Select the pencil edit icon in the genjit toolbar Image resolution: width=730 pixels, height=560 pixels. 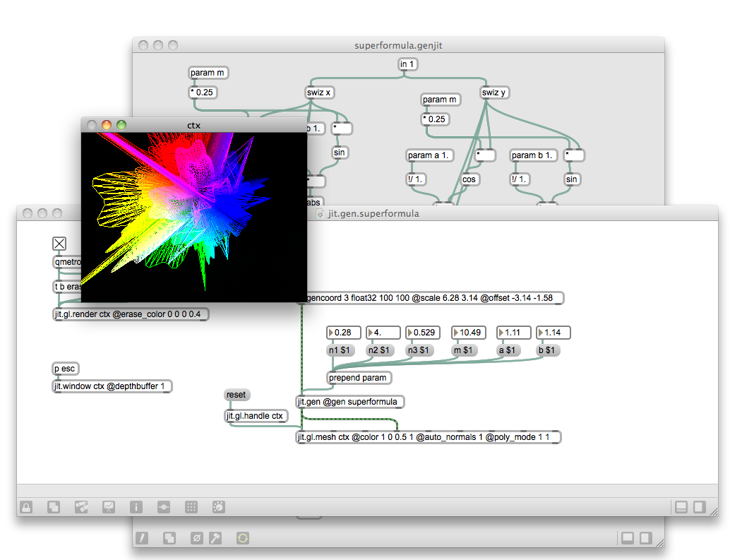point(141,538)
